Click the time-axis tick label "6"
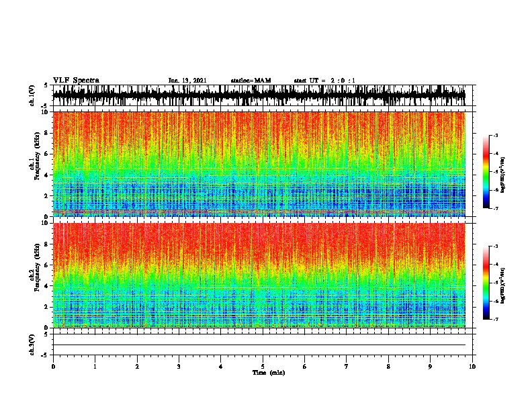The height and width of the screenshot is (411, 532). tap(305, 367)
